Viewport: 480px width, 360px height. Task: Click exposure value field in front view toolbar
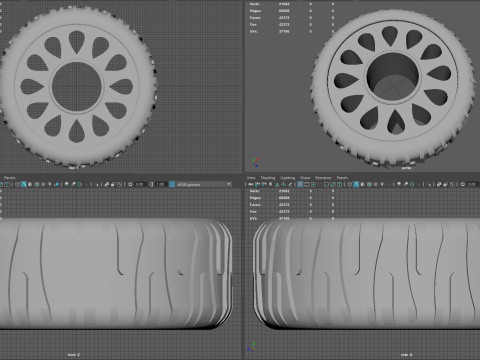click(x=140, y=184)
